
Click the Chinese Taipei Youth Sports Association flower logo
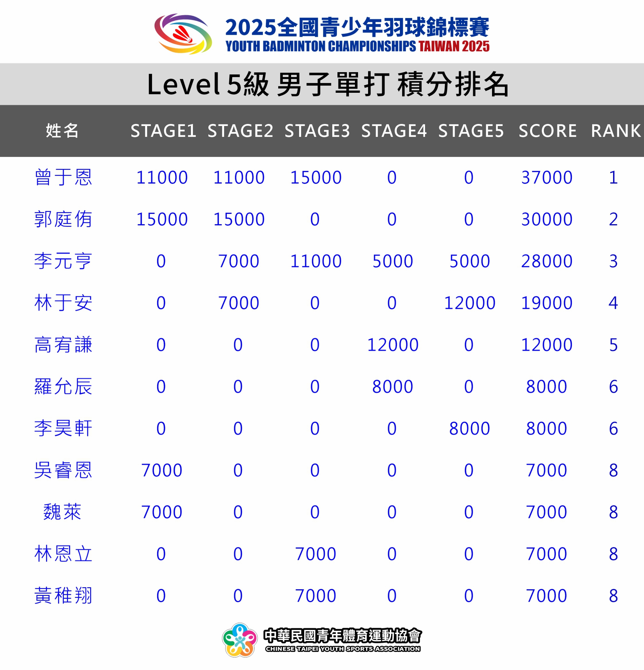(x=240, y=640)
